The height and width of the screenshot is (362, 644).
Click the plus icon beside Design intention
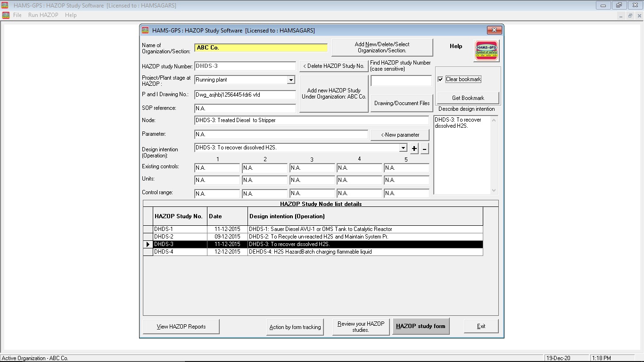413,148
